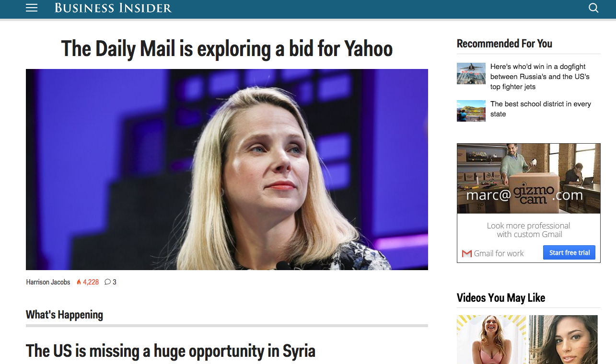Image resolution: width=616 pixels, height=364 pixels.
Task: Click the Business Insider logo
Action: 113,8
